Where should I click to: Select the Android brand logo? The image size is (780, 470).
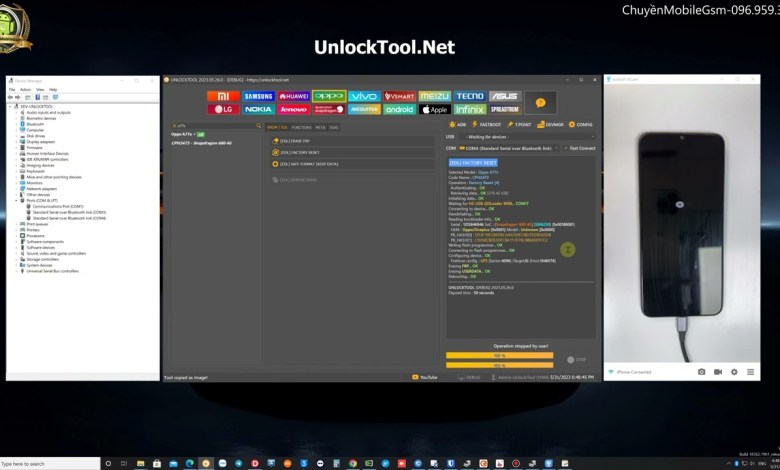[399, 109]
